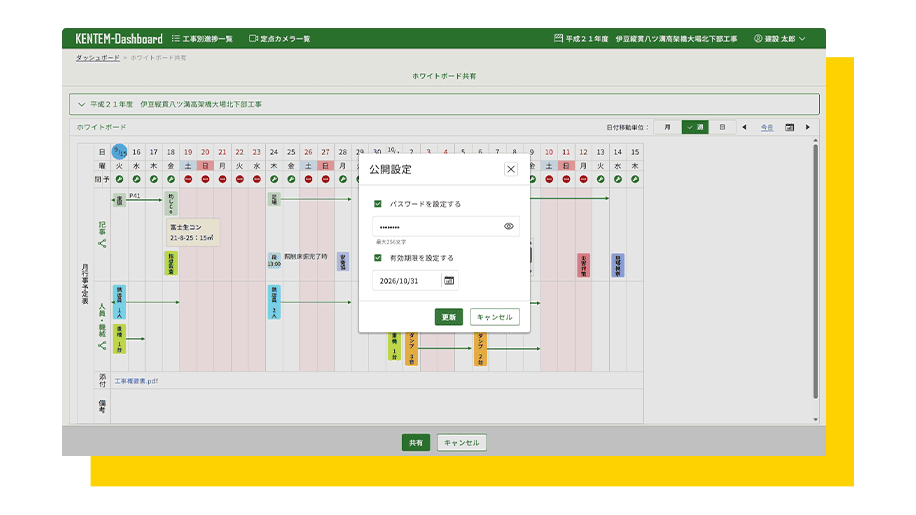Click the blue task card on day 14
Image resolution: width=916 pixels, height=515 pixels.
pyautogui.click(x=617, y=265)
